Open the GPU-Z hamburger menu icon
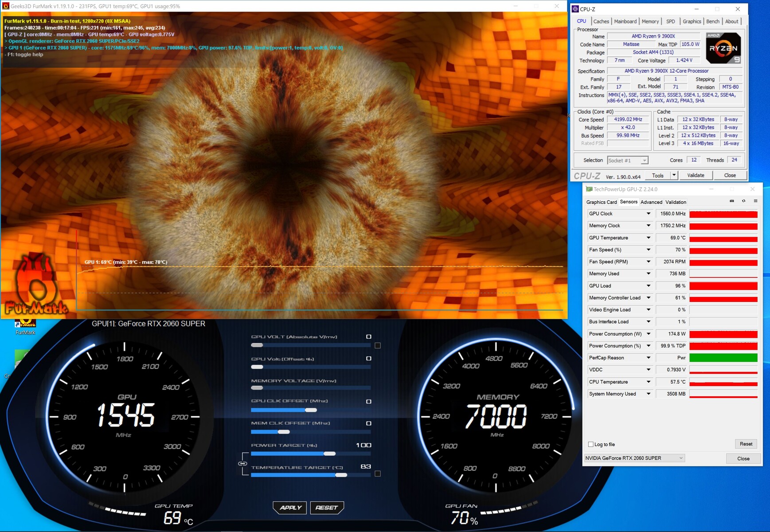Screen dimensions: 770x532 click(x=755, y=201)
